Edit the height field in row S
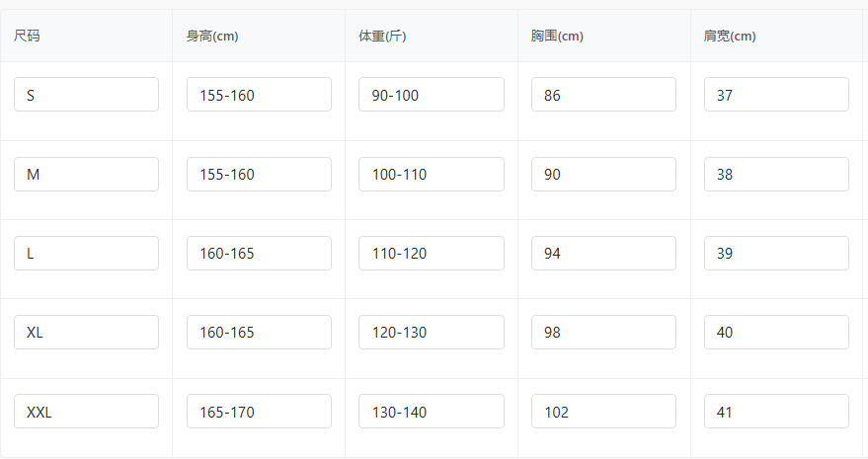This screenshot has height=459, width=868. tap(259, 95)
